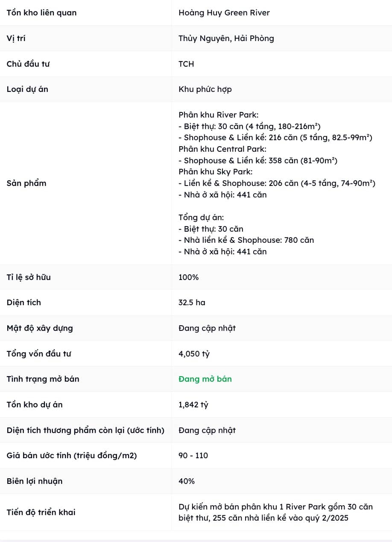Click the 'Đang mở bán' sales status
This screenshot has height=542, width=392.
coord(205,379)
